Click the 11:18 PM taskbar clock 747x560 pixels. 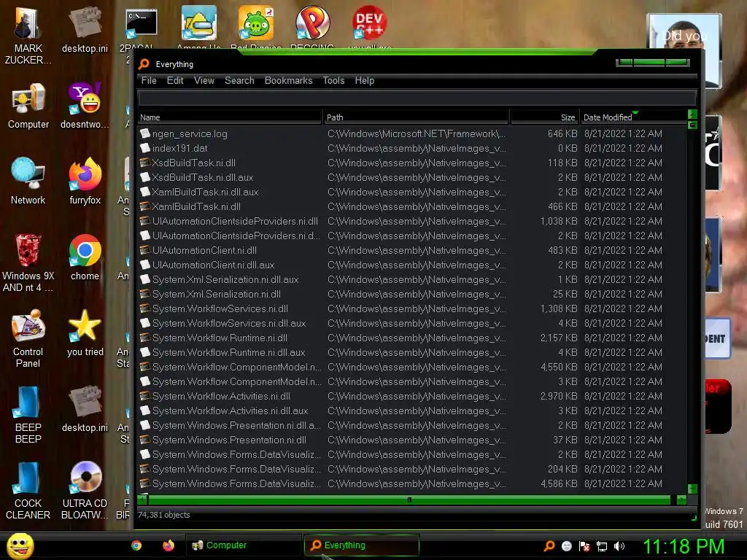tap(684, 546)
